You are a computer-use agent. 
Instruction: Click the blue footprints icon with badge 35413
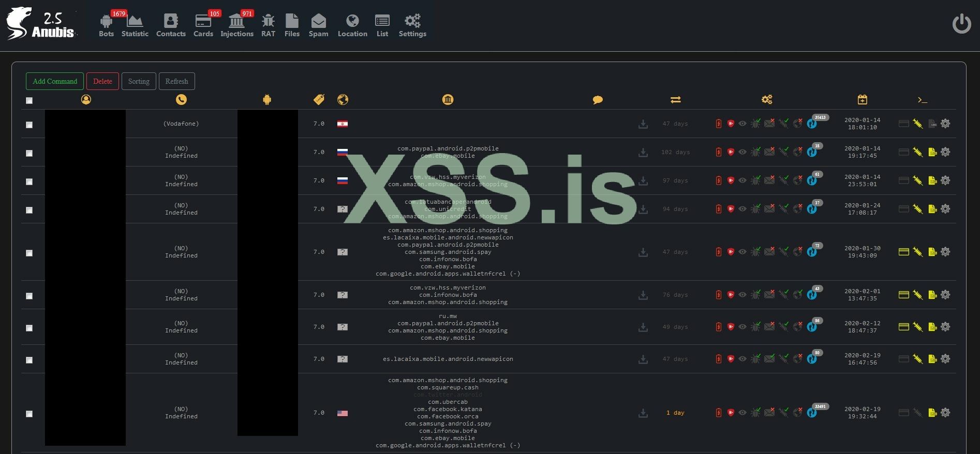click(811, 124)
